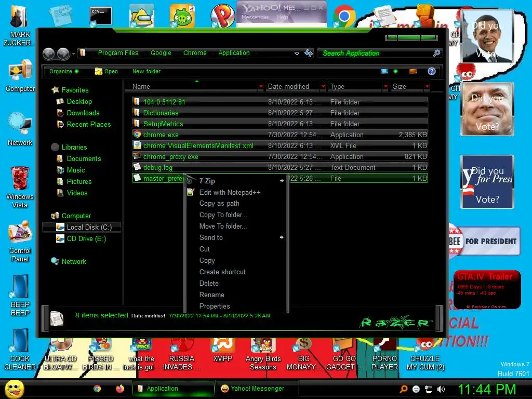This screenshot has height=399, width=532.
Task: Select Delete in the context menu
Action: click(x=236, y=283)
